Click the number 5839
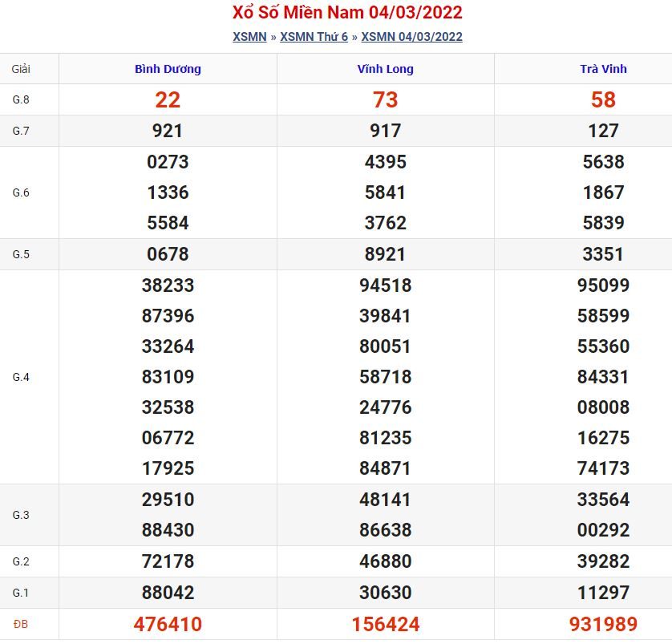 (603, 223)
